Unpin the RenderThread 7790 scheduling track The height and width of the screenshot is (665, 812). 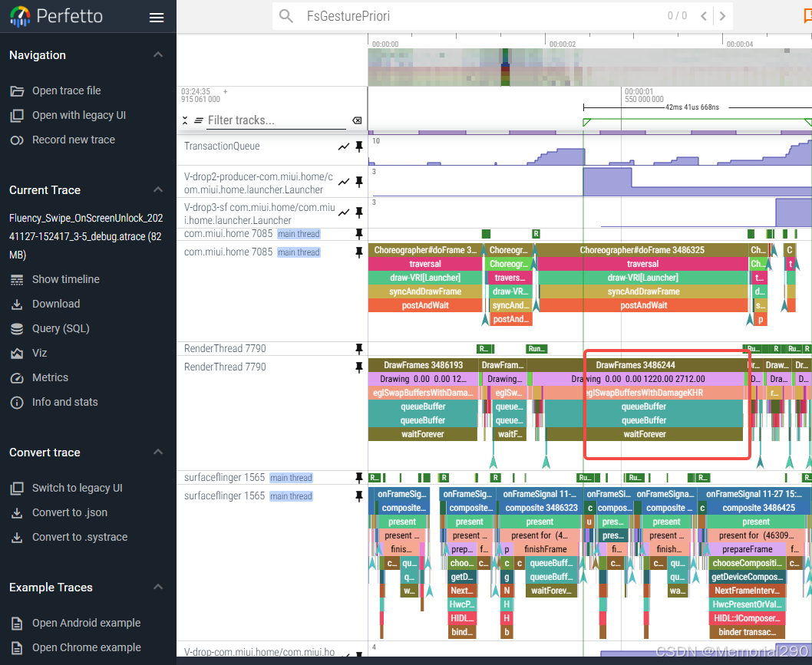click(359, 349)
